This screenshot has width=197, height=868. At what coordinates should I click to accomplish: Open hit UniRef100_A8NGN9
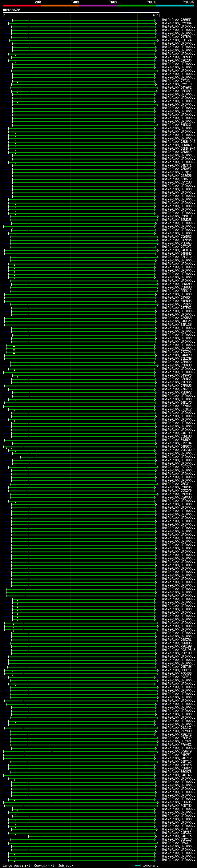[x=177, y=284]
